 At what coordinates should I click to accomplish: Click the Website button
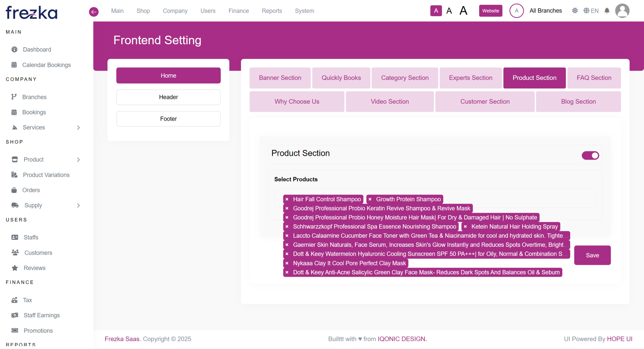(x=490, y=11)
